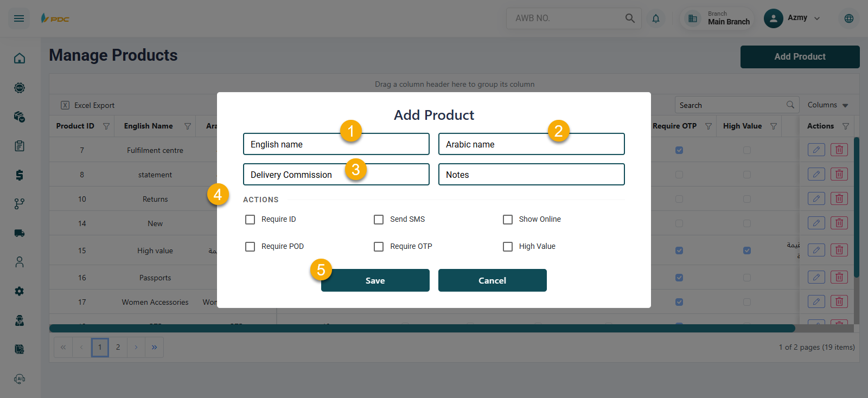Open the notifications bell
The height and width of the screenshot is (398, 868).
coord(656,18)
